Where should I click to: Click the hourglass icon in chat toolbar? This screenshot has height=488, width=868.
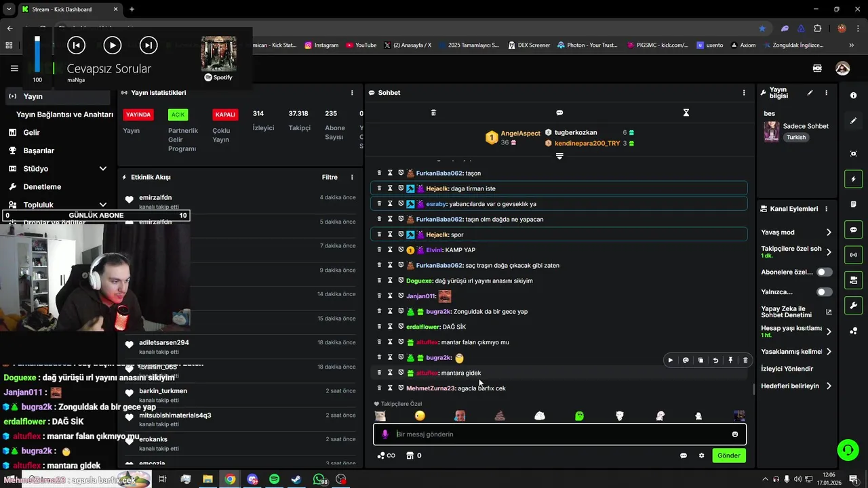pyautogui.click(x=686, y=113)
